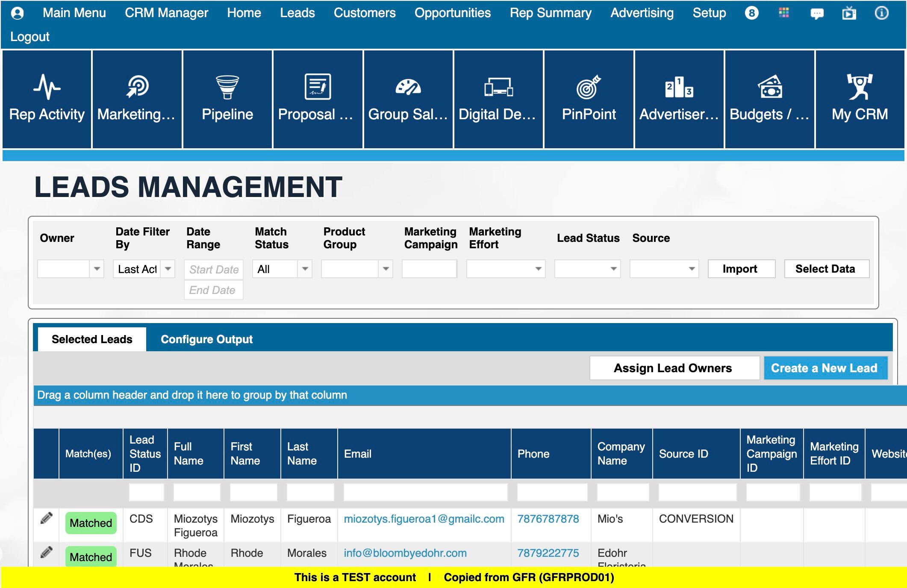
Task: Click Create a New Lead button
Action: (x=825, y=368)
